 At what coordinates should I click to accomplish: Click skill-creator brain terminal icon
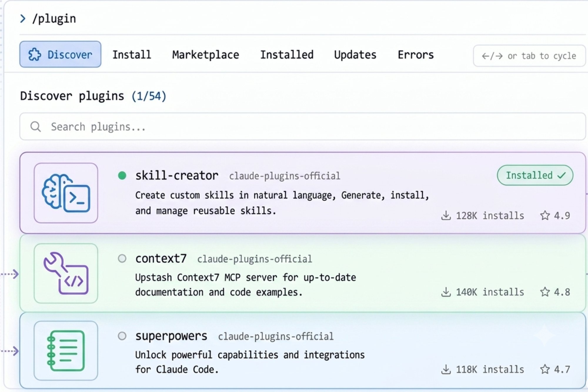point(66,193)
